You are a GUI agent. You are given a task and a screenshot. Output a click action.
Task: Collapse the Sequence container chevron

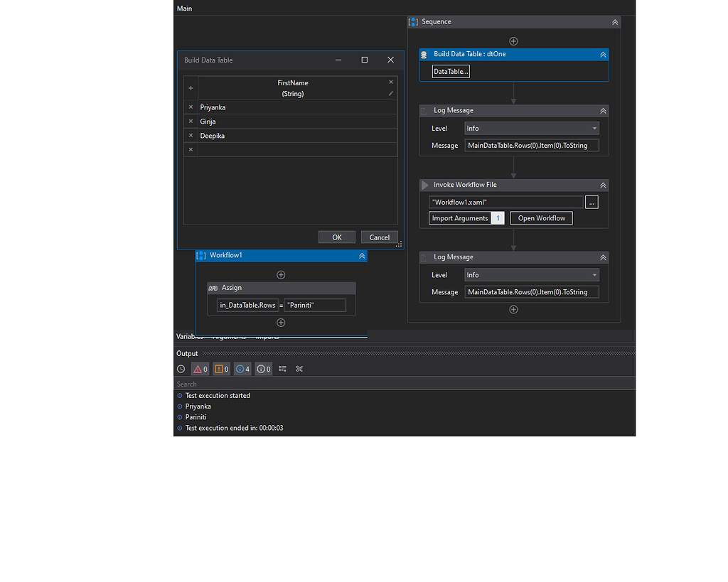pyautogui.click(x=614, y=21)
